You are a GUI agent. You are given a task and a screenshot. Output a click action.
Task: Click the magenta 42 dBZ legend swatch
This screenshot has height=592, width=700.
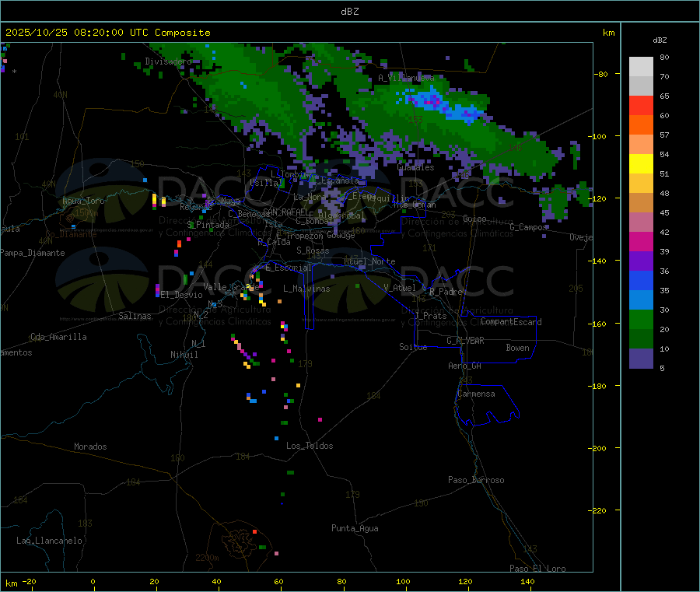[x=641, y=241]
